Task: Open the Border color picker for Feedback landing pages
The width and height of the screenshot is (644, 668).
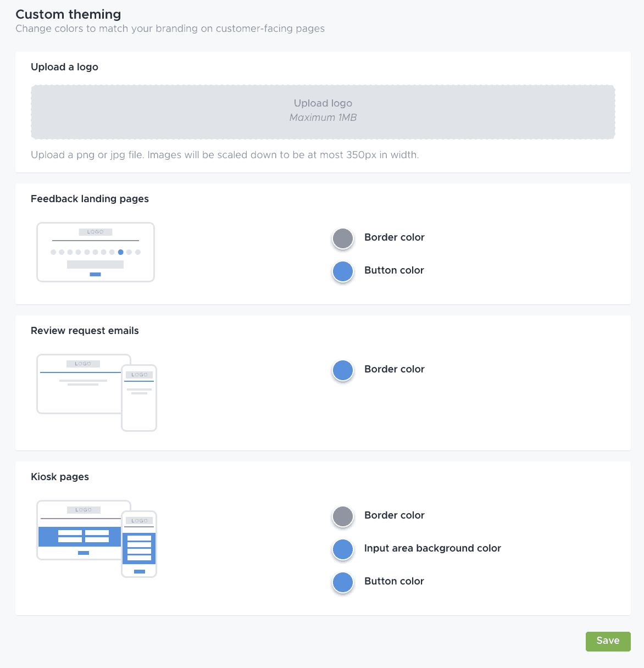Action: pos(342,238)
